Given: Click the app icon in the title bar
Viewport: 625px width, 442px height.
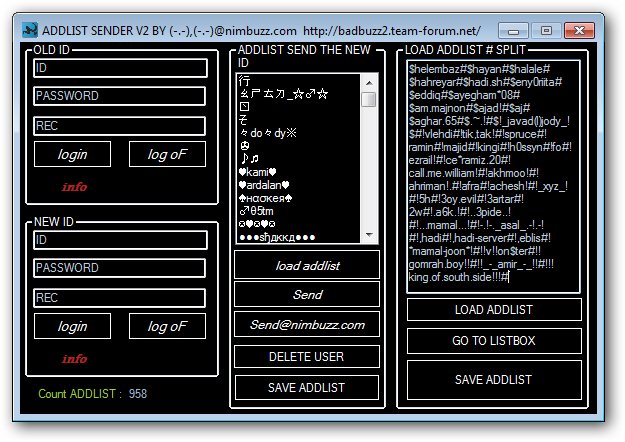Looking at the screenshot, I should [30, 30].
